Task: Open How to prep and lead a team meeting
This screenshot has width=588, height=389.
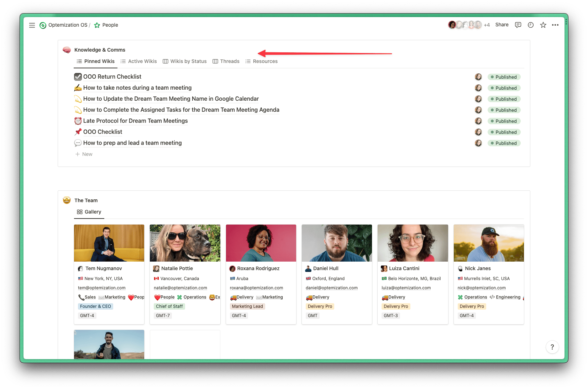Action: point(132,143)
